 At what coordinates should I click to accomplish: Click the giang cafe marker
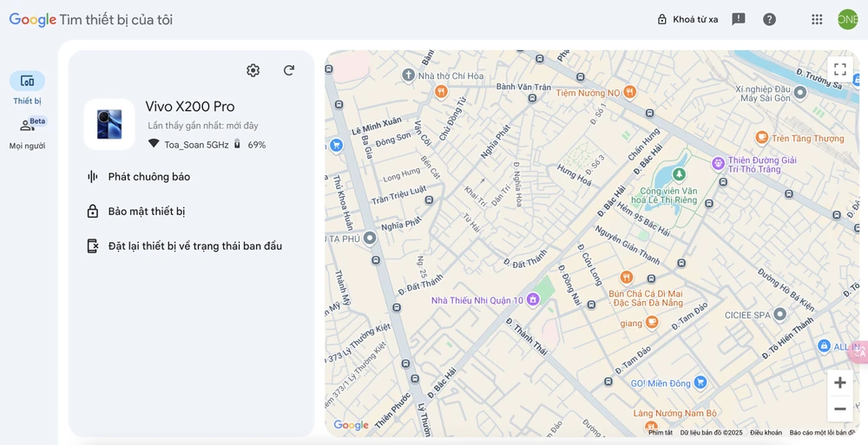point(652,322)
